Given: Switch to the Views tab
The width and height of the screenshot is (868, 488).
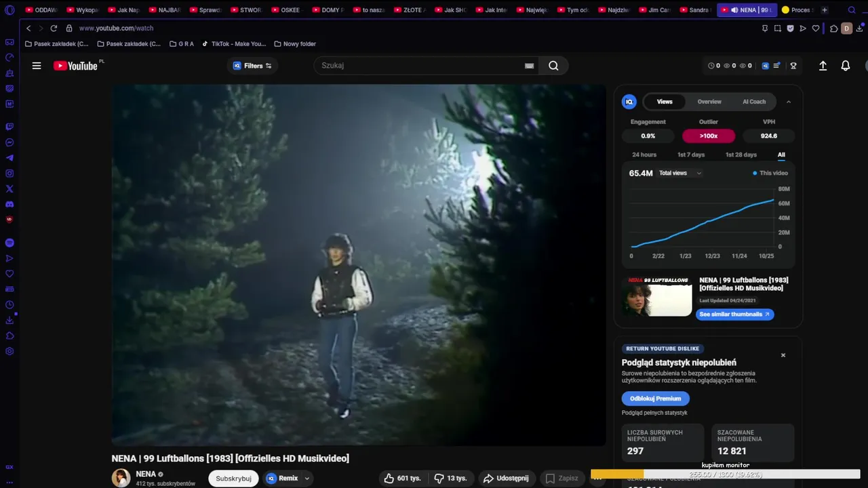Looking at the screenshot, I should pos(665,102).
